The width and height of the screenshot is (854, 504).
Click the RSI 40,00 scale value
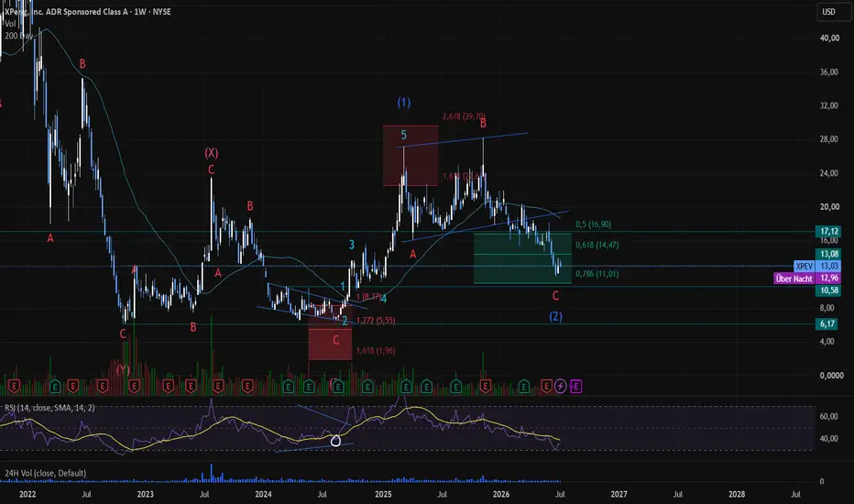tap(829, 439)
